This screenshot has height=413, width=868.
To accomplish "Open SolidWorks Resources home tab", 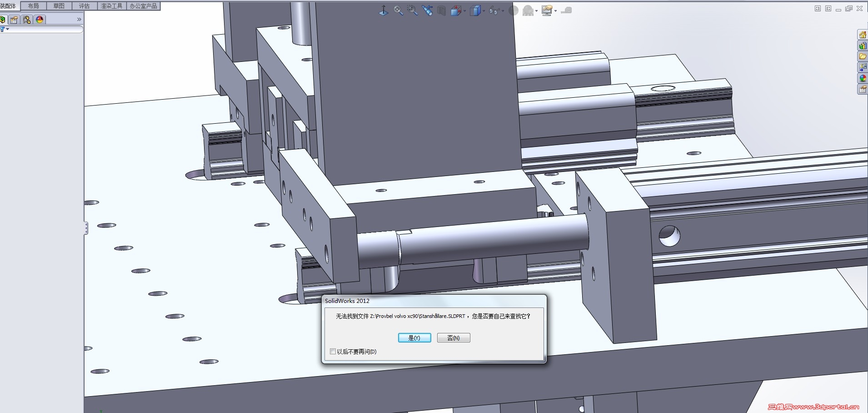I will pyautogui.click(x=863, y=35).
